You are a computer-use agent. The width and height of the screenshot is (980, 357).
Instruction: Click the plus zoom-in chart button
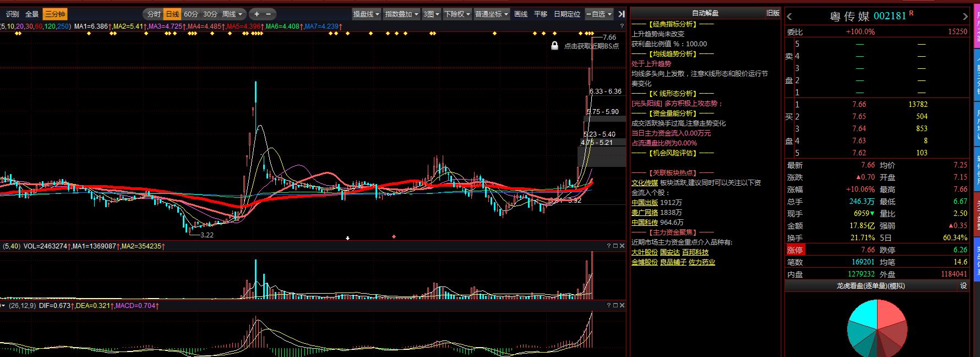[257, 14]
